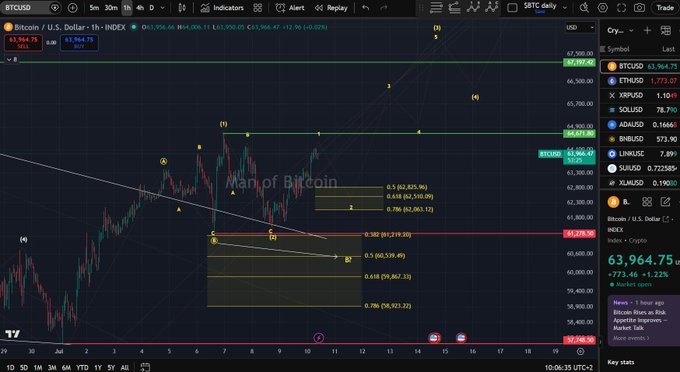Select the D daily timeframe
Screen dimensions: 680x372
pyautogui.click(x=152, y=8)
